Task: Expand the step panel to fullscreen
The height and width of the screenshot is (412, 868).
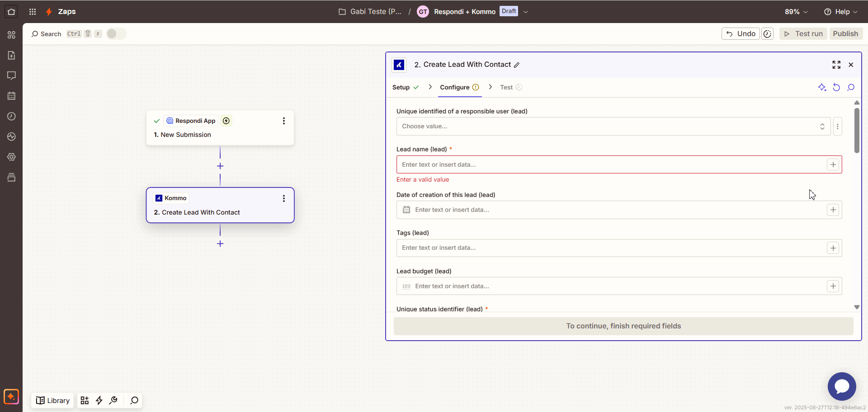Action: point(836,65)
